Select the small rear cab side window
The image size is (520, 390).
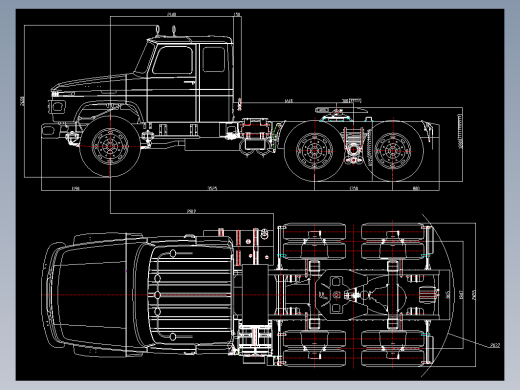(x=213, y=59)
